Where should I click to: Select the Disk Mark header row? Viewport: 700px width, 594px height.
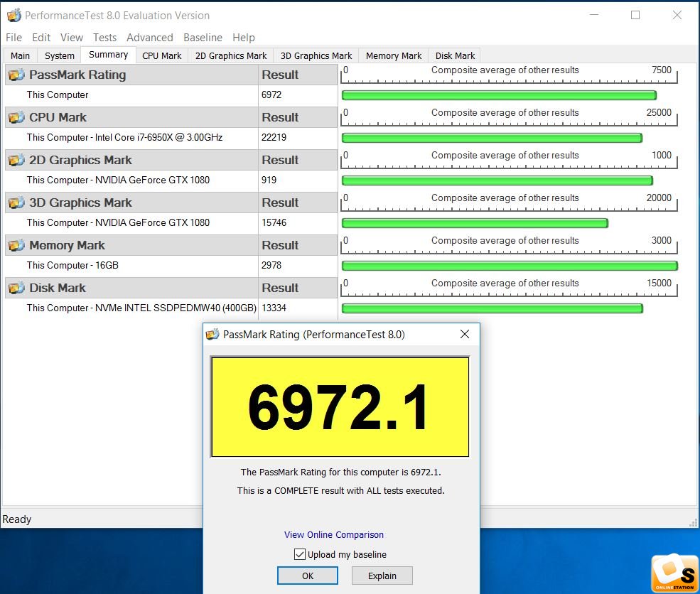click(171, 288)
